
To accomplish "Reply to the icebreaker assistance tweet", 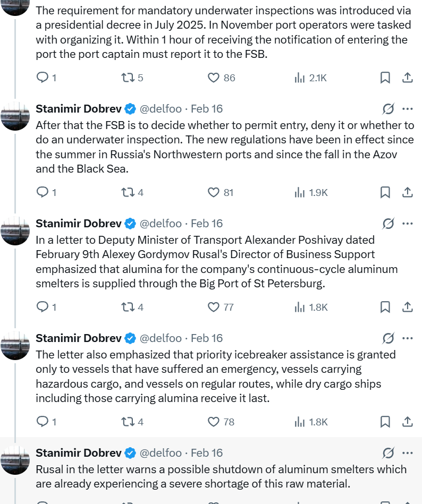I will click(42, 422).
